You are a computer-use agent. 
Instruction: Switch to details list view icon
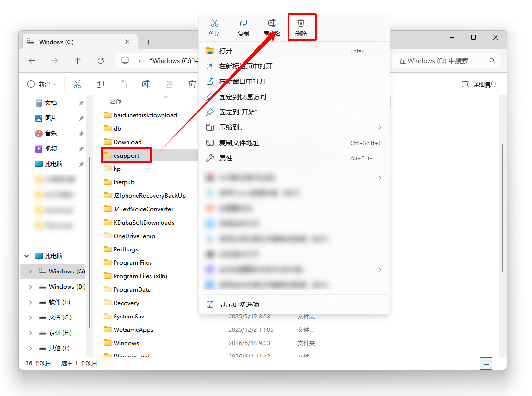(x=486, y=363)
